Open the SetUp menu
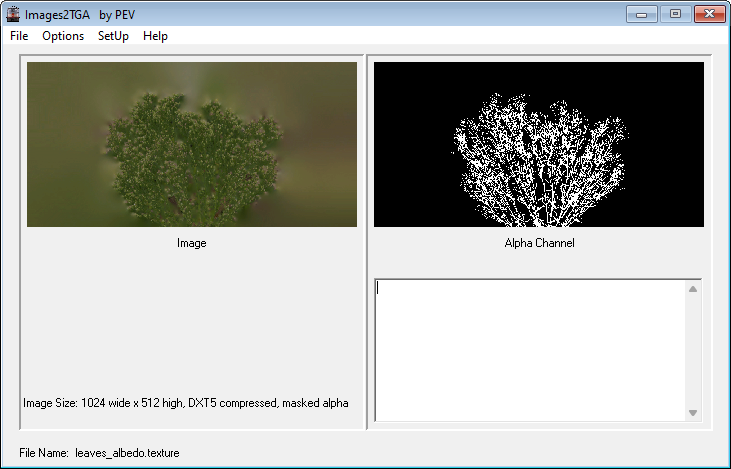 coord(113,36)
